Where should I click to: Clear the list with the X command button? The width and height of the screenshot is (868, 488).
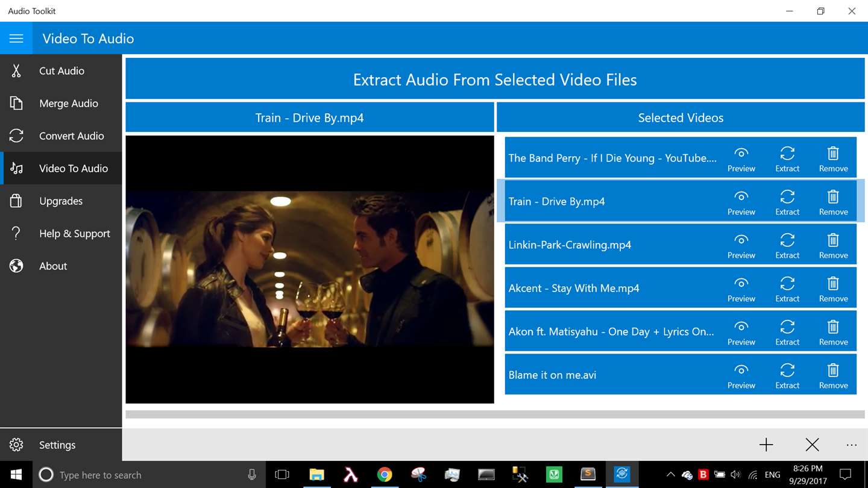coord(812,445)
